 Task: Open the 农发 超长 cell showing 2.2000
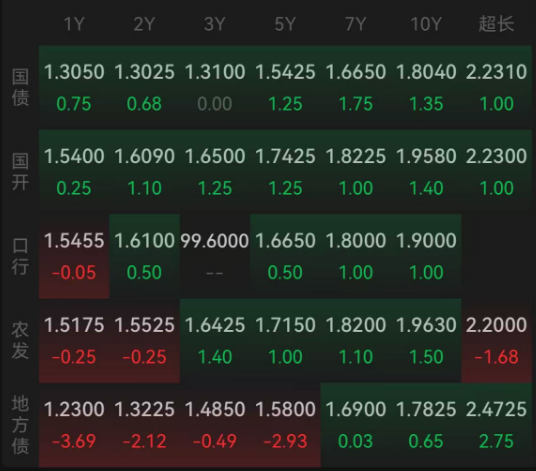[x=497, y=340]
